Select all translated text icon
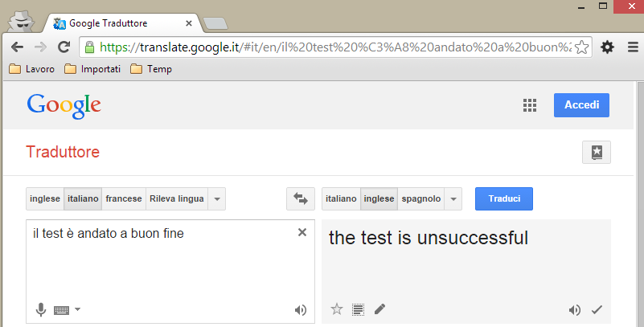This screenshot has height=327, width=644. pyautogui.click(x=358, y=309)
